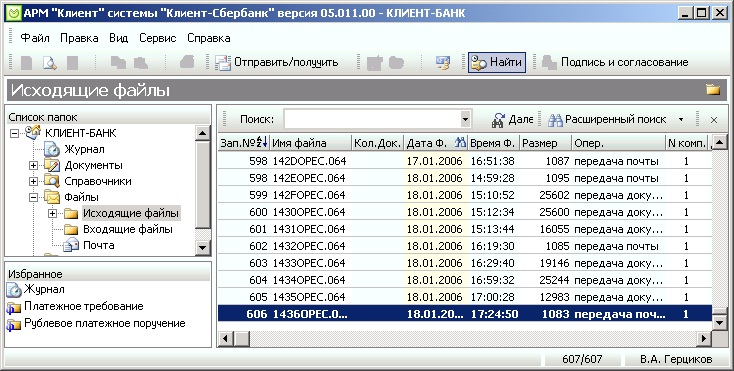The image size is (734, 371).
Task: Sort by Зап.№ column header
Action: [243, 143]
